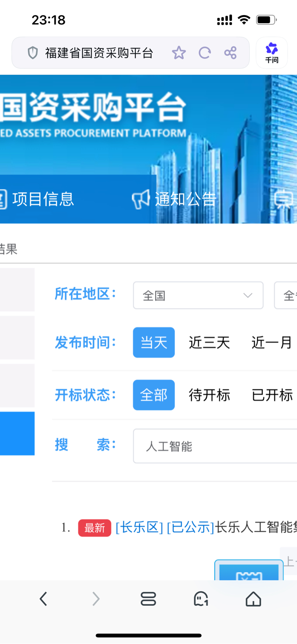
Task: Bookmark page with the star icon
Action: click(x=179, y=53)
